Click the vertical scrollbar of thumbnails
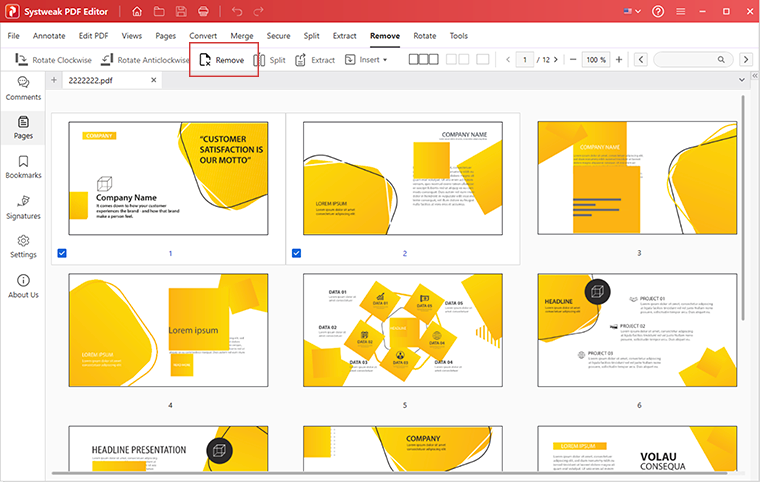 743,208
